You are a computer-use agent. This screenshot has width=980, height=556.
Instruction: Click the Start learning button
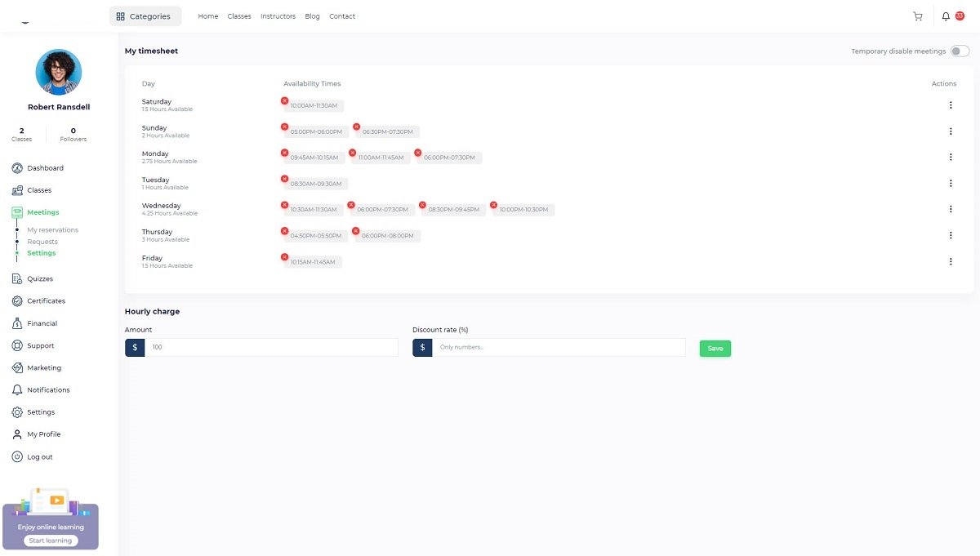click(51, 540)
